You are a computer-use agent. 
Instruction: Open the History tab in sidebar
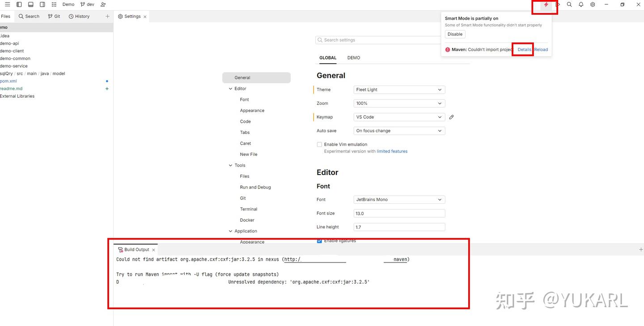[79, 16]
